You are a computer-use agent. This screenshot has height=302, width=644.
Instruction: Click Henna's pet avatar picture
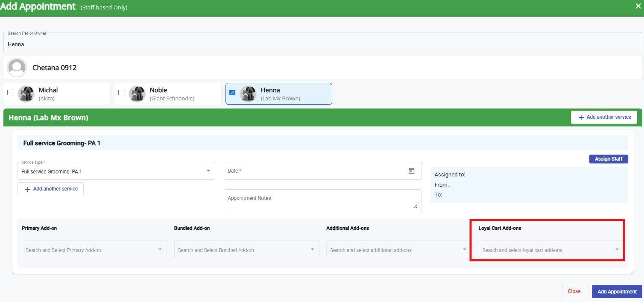click(248, 94)
